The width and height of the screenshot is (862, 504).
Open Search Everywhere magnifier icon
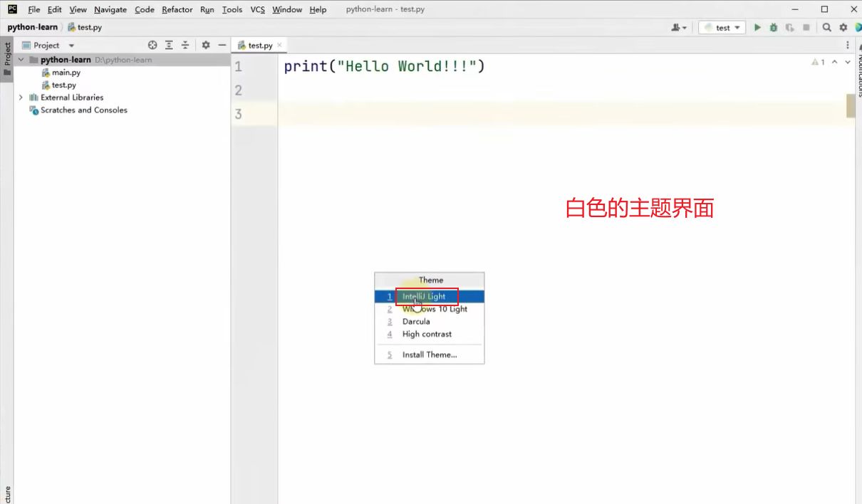click(827, 28)
